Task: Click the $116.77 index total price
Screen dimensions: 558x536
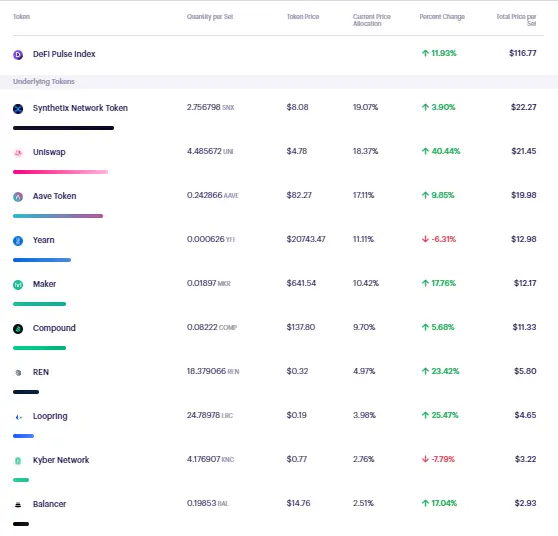Action: click(x=522, y=53)
